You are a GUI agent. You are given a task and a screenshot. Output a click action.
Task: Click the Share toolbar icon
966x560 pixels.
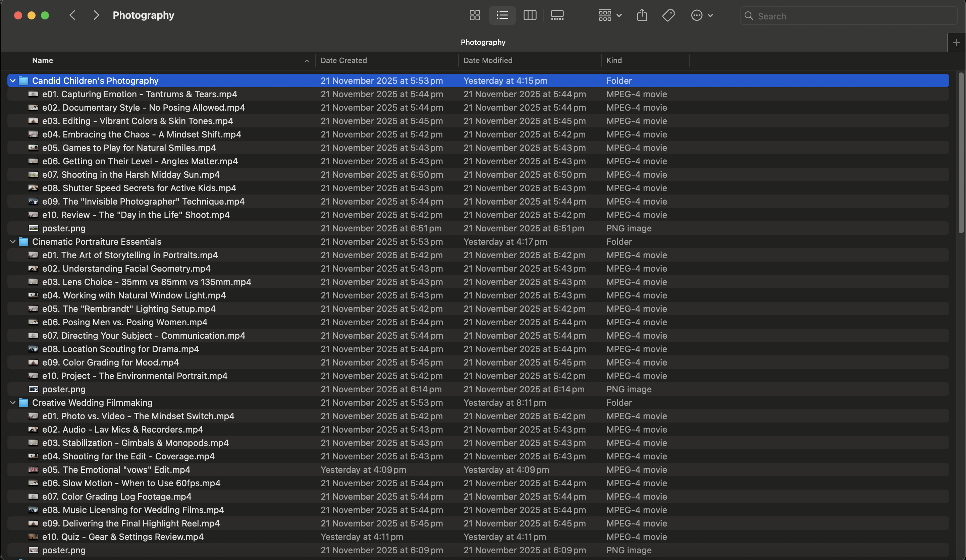tap(642, 15)
